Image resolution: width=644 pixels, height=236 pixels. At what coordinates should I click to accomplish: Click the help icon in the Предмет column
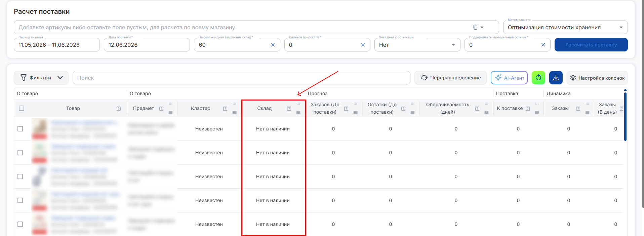pos(161,109)
